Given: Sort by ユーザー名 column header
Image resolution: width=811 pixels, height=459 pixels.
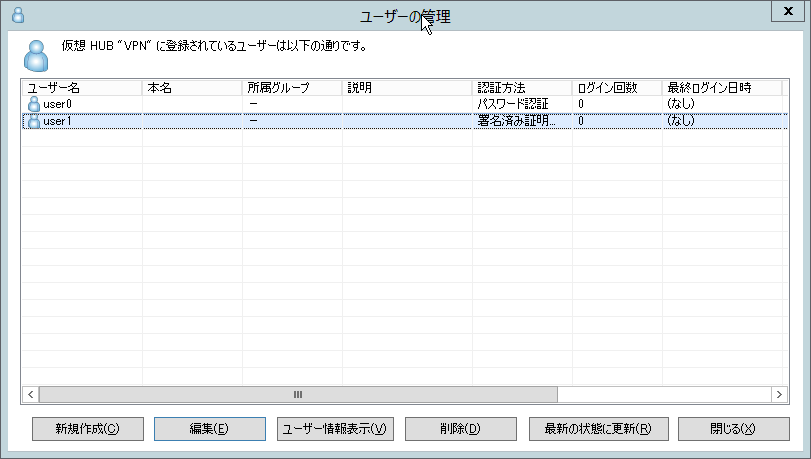Looking at the screenshot, I should click(x=82, y=88).
